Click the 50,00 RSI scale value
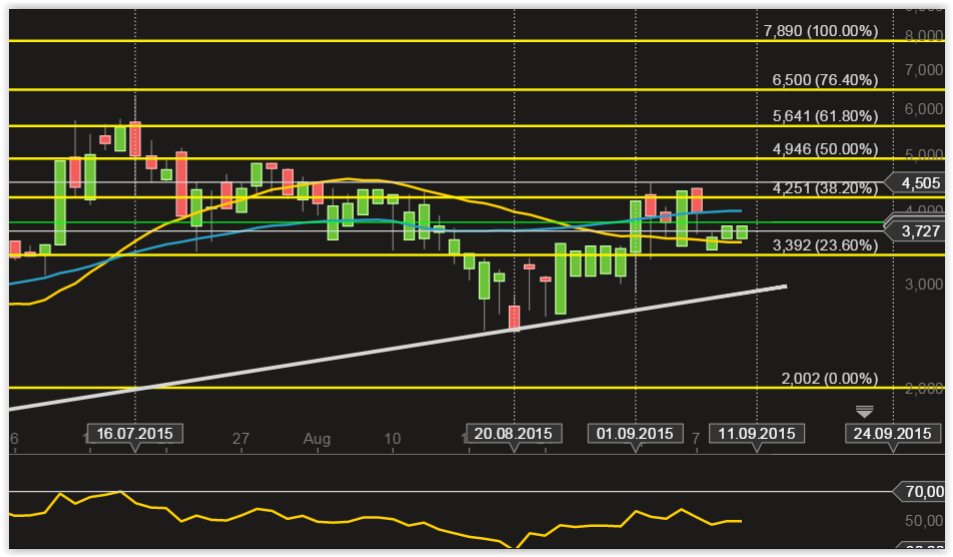Screen dimensions: 953x557 [924, 521]
